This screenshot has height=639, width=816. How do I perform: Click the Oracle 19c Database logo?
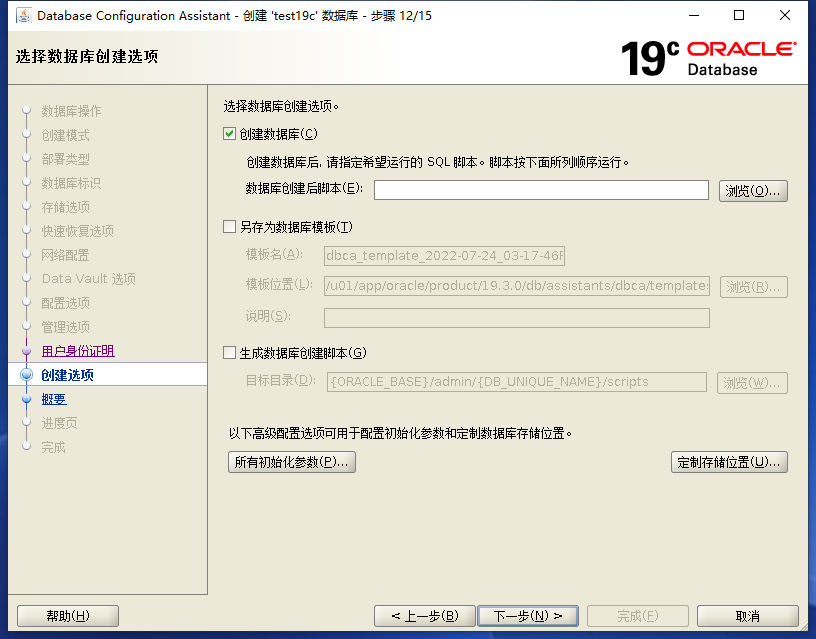tap(708, 58)
